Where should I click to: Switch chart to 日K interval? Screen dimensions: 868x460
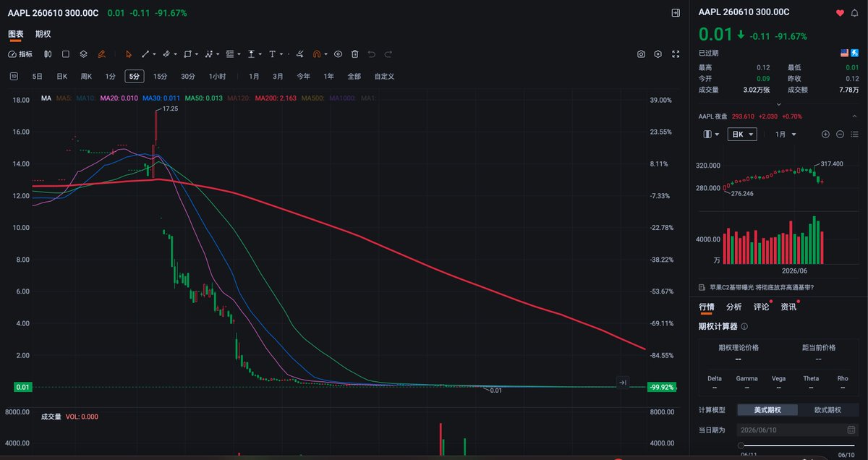coord(61,76)
